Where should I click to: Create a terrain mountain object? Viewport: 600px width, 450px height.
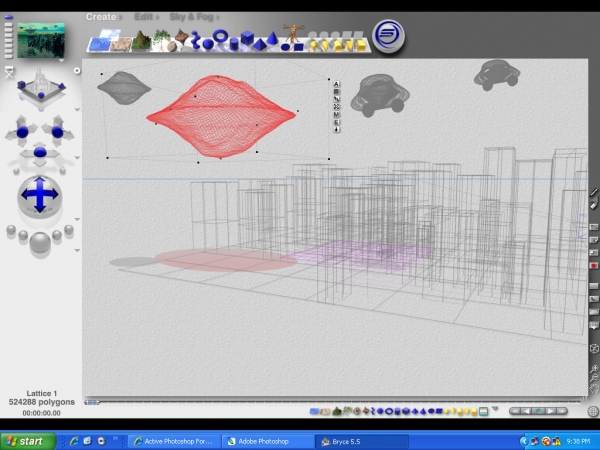[x=141, y=40]
